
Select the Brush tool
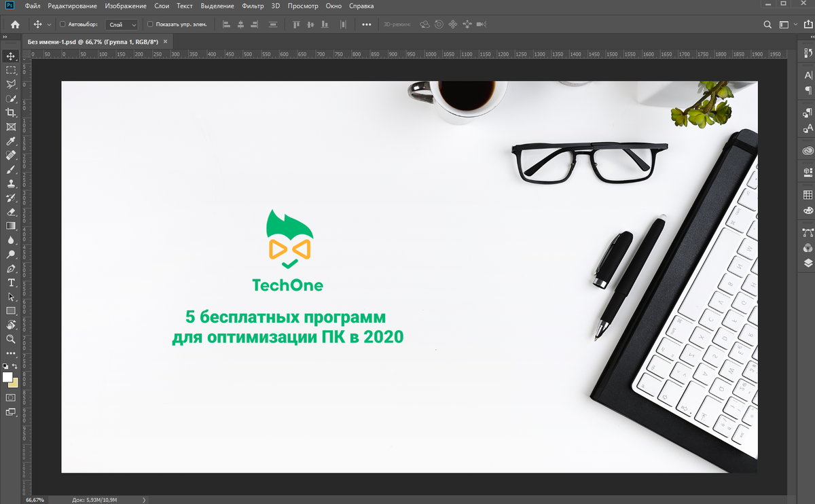10,170
